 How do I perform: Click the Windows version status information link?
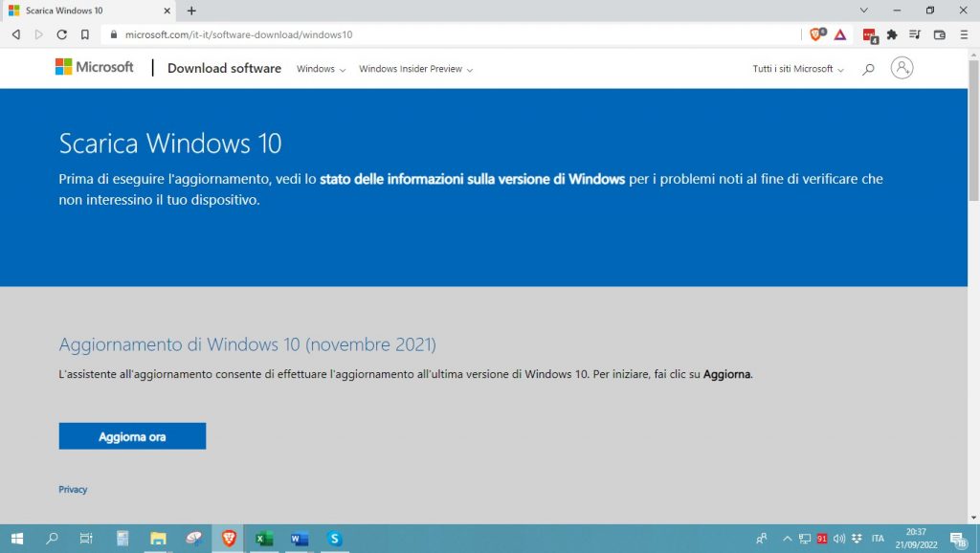tap(472, 179)
